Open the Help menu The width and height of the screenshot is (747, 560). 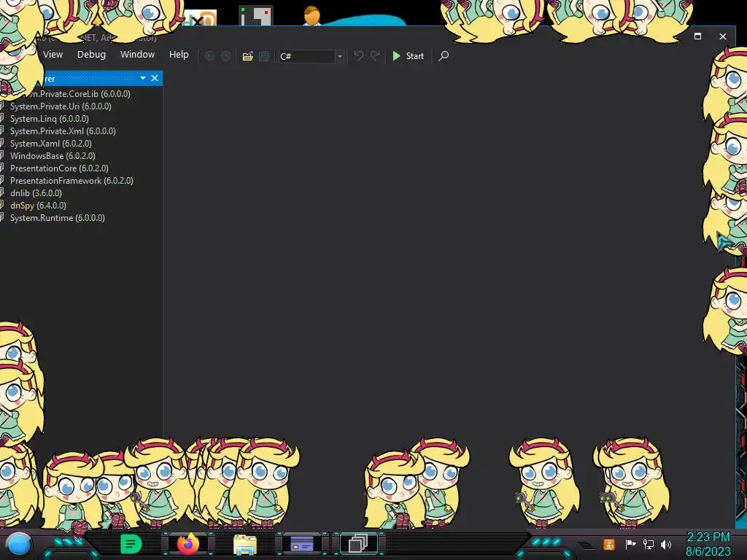[179, 55]
